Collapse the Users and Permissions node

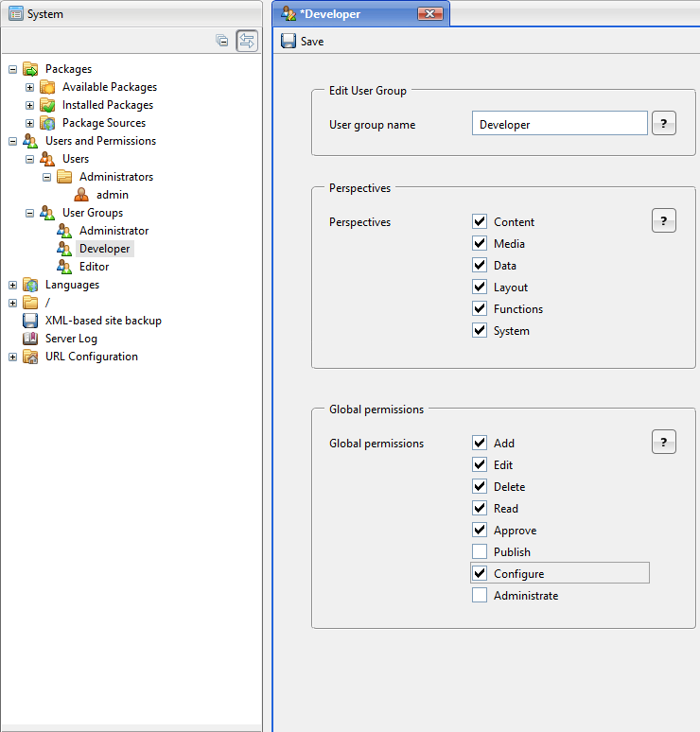pyautogui.click(x=12, y=142)
